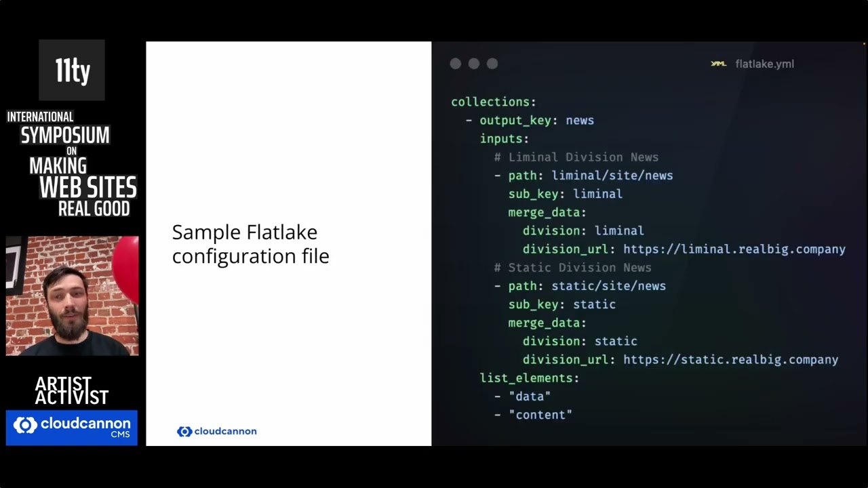The image size is (868, 488).
Task: Click '# Static Division News' comment
Action: (573, 268)
